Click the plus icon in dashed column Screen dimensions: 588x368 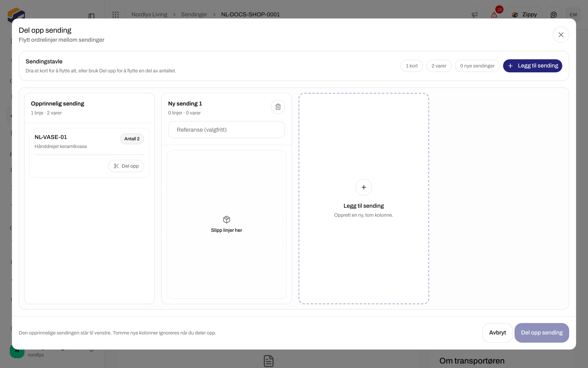click(x=364, y=187)
